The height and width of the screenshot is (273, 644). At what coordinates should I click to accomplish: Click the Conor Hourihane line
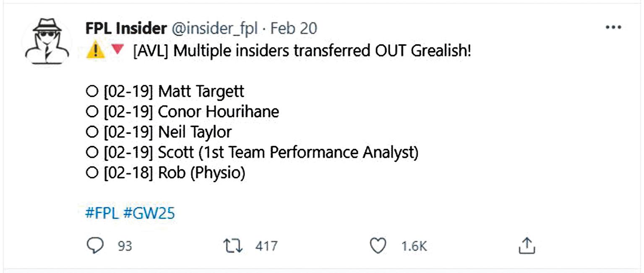182,112
